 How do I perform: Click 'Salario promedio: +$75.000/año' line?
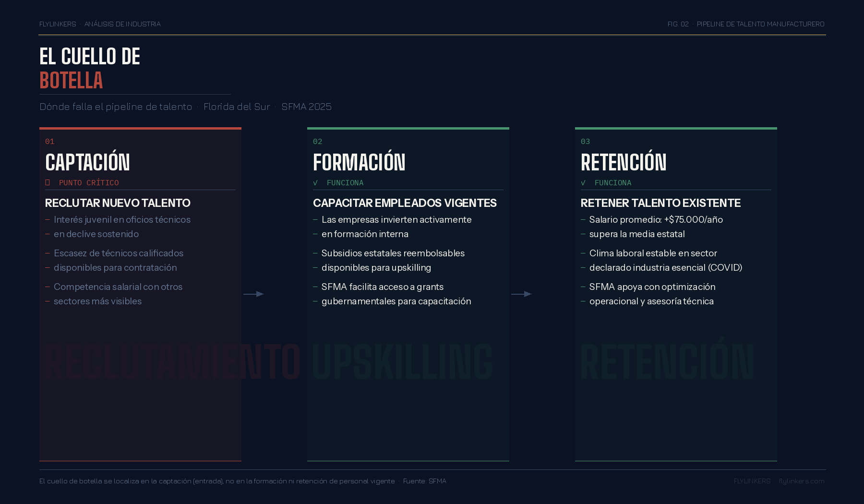(x=656, y=220)
